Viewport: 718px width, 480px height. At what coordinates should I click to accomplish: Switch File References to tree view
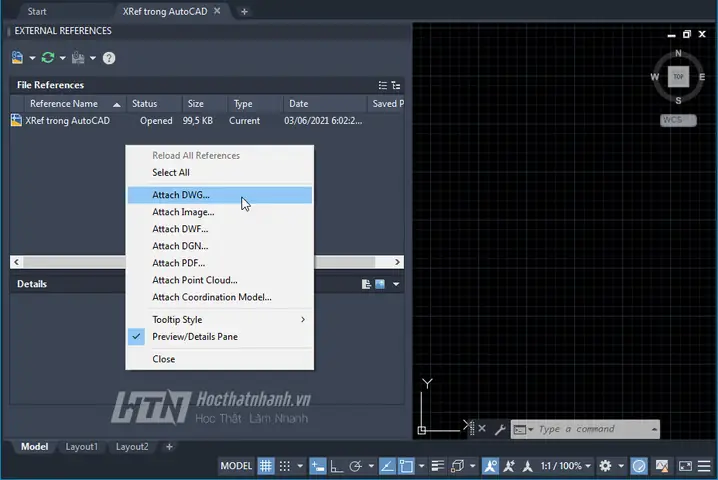coord(396,85)
